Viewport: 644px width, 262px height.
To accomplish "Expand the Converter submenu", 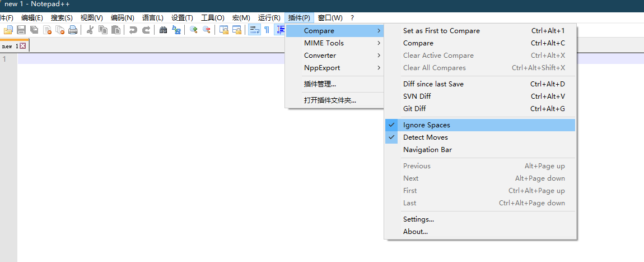I will click(335, 56).
